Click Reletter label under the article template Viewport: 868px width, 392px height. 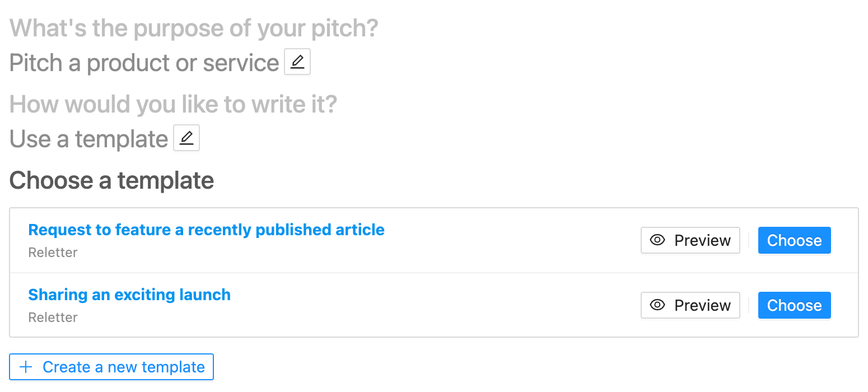[53, 253]
